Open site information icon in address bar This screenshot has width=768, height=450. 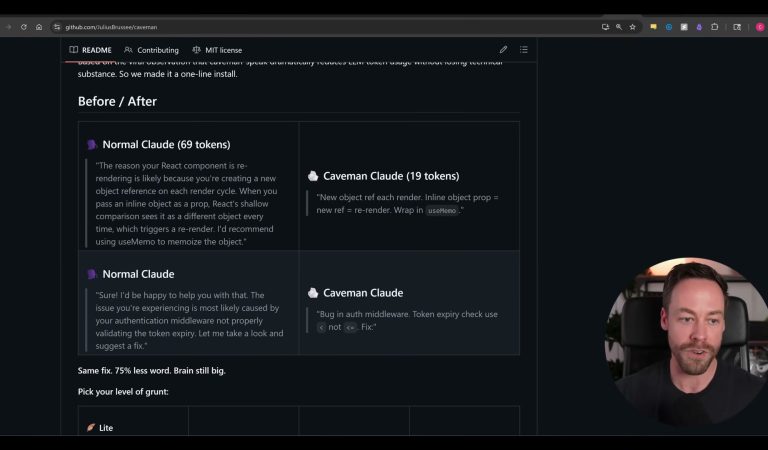click(x=57, y=27)
